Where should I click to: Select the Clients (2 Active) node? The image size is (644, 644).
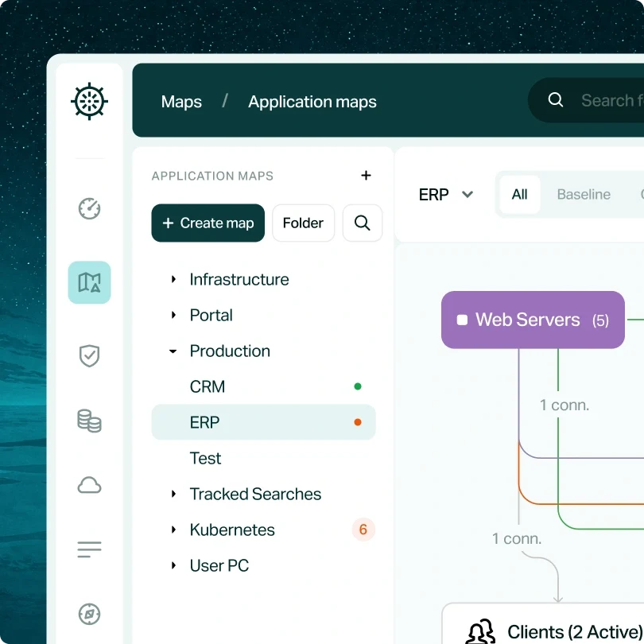click(543, 624)
